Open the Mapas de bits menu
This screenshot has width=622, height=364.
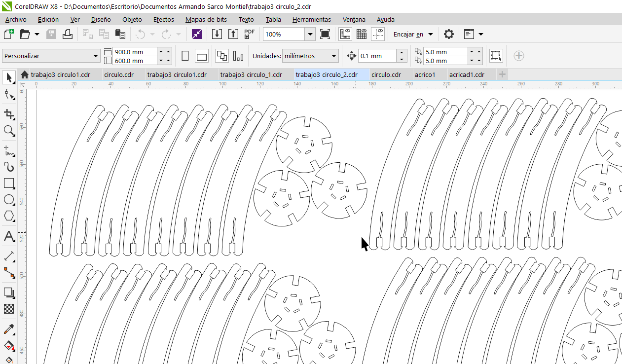pos(206,19)
